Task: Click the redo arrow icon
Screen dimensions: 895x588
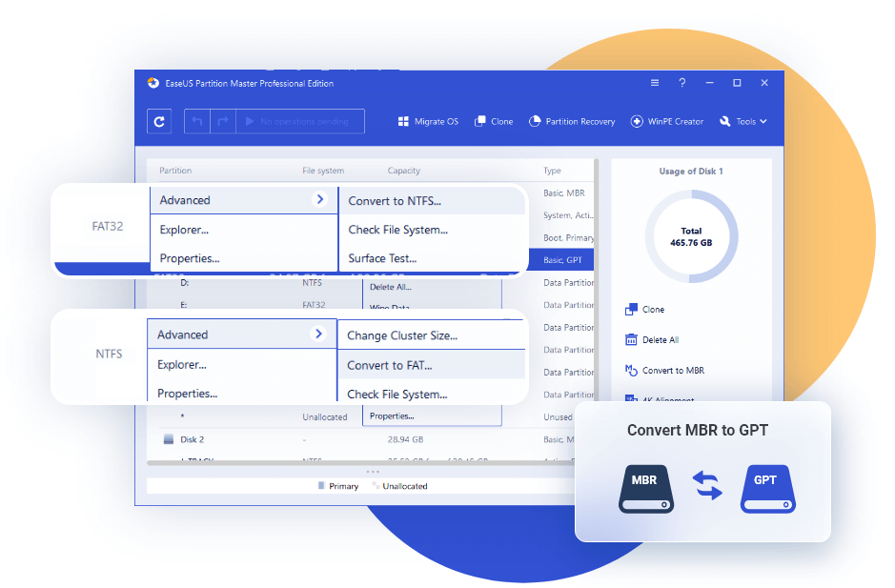Action: coord(222,121)
